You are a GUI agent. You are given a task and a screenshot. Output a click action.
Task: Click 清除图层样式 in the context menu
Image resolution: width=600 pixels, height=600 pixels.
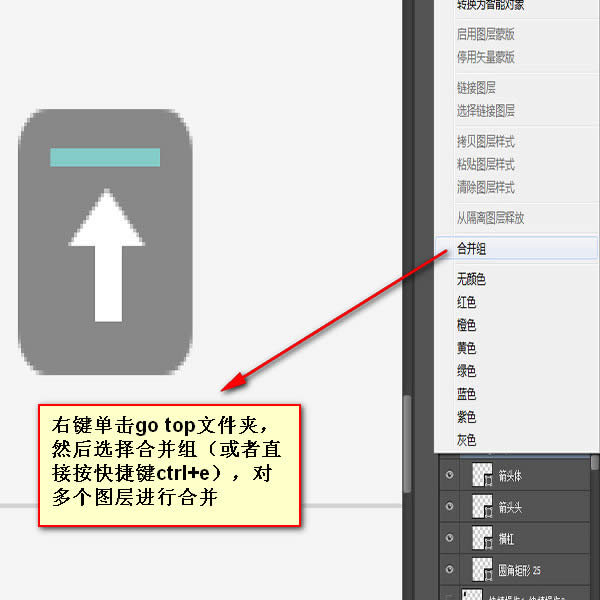(485, 187)
